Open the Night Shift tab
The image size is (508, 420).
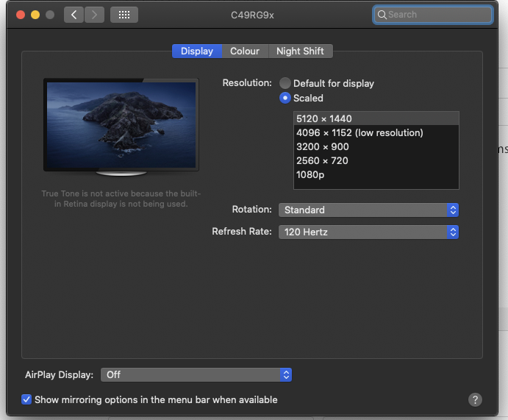coord(300,51)
